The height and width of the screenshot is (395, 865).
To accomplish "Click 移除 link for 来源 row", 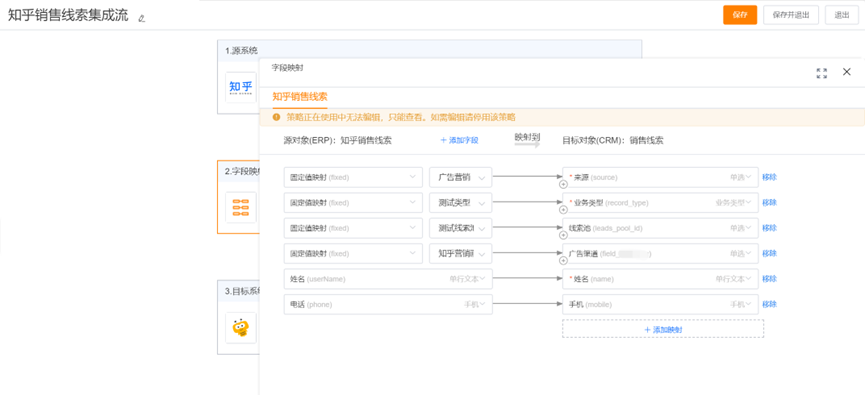I will (770, 177).
